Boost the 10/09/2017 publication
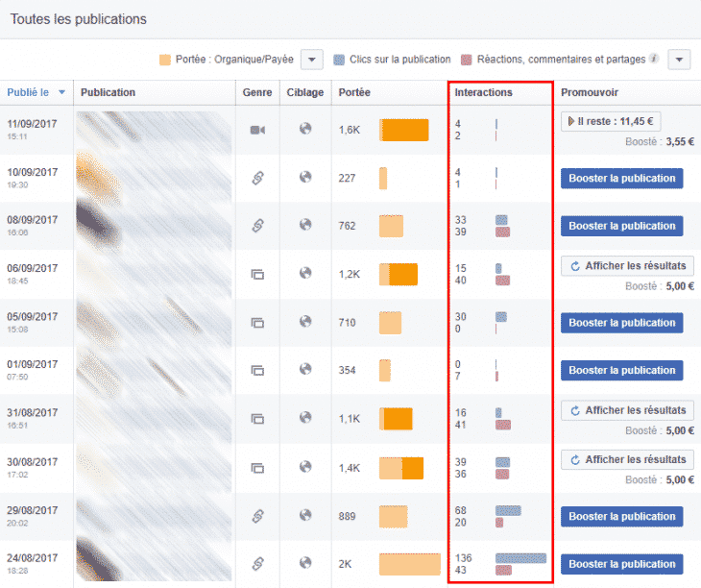The height and width of the screenshot is (588, 701). (x=621, y=178)
